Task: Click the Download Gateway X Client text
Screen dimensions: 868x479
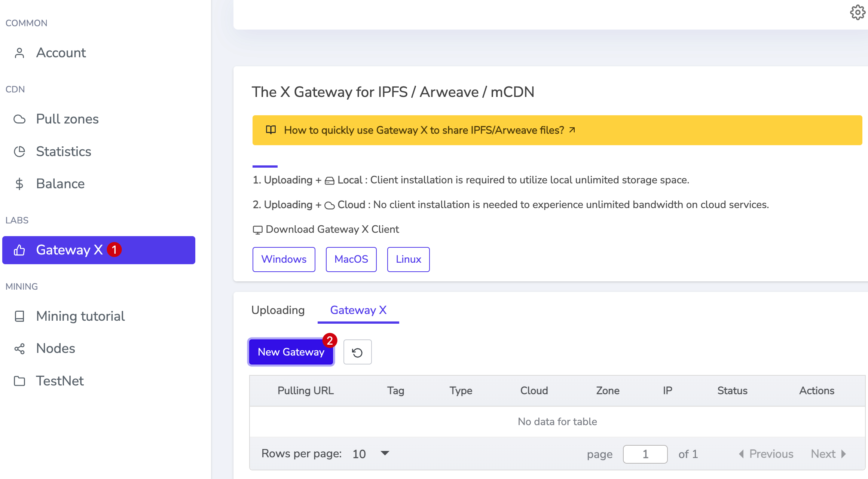Action: click(x=332, y=229)
